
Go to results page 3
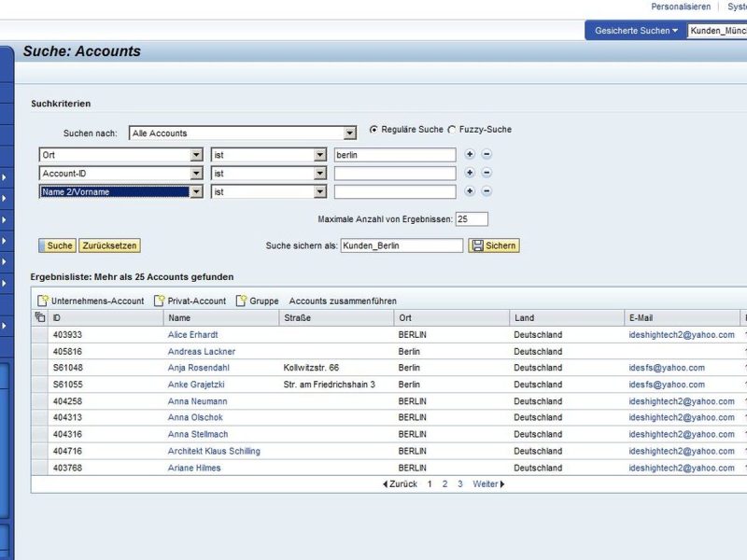(x=459, y=484)
